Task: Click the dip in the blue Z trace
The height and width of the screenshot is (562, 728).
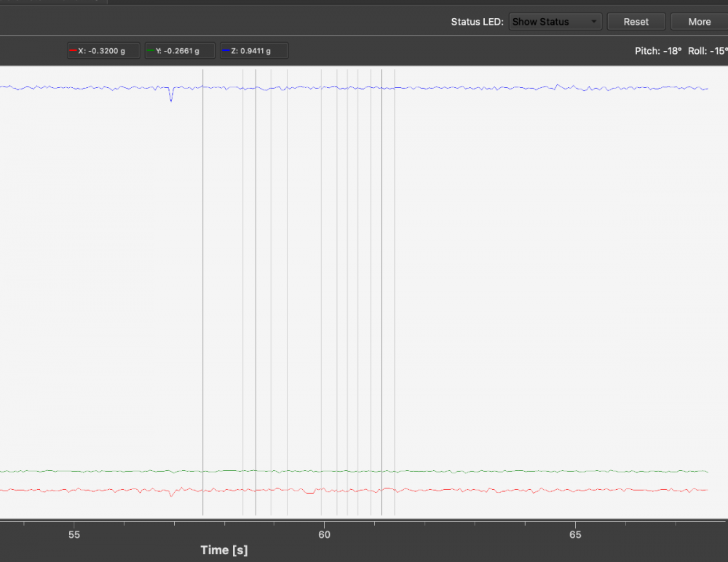Action: [x=171, y=98]
